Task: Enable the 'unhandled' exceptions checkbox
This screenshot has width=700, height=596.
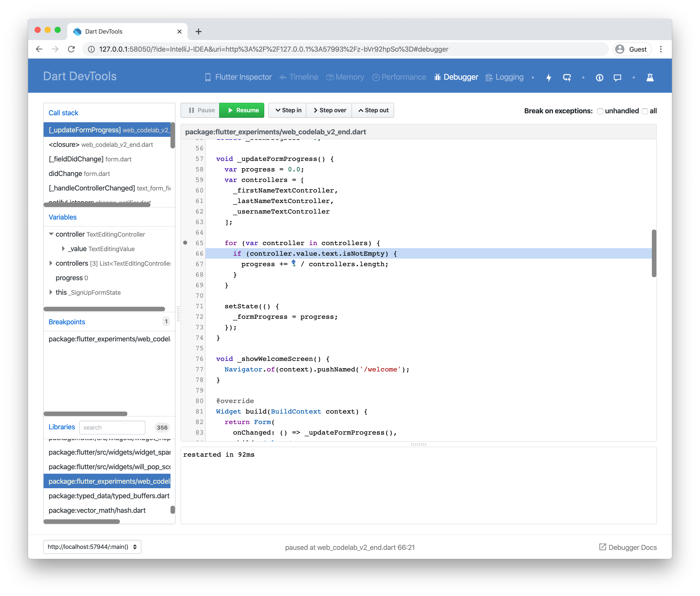Action: tap(600, 111)
